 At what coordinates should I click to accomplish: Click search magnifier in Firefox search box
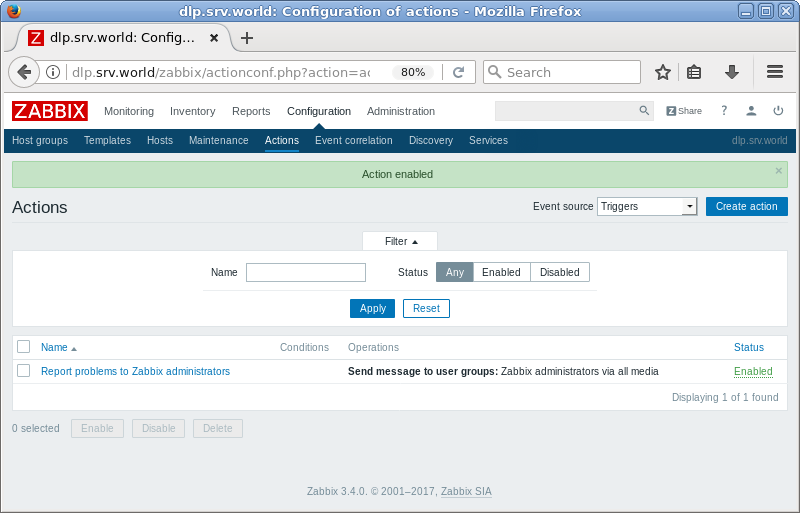tap(494, 72)
